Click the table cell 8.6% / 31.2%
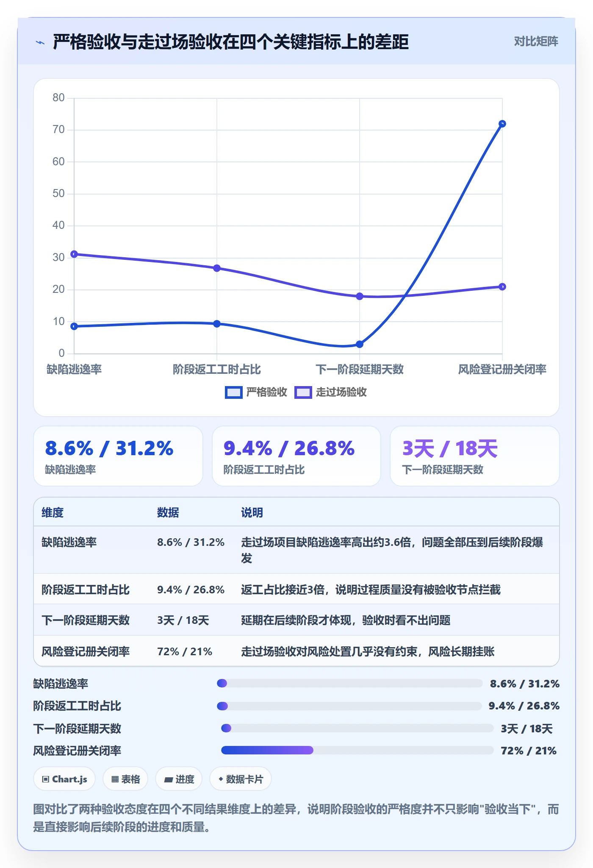Screen dimensions: 593x868 191,542
